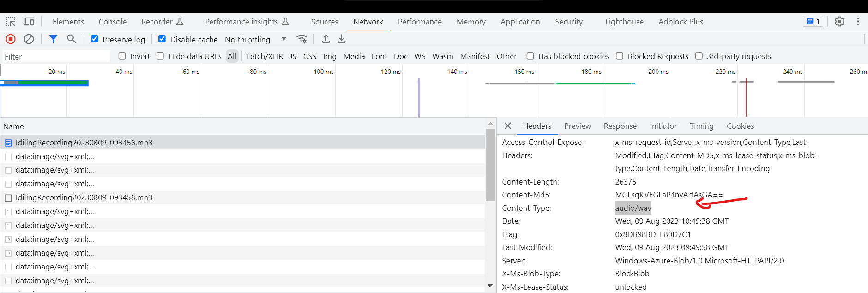Viewport: 868px width, 293px height.
Task: Toggle Disable cache checkbox
Action: [x=162, y=39]
